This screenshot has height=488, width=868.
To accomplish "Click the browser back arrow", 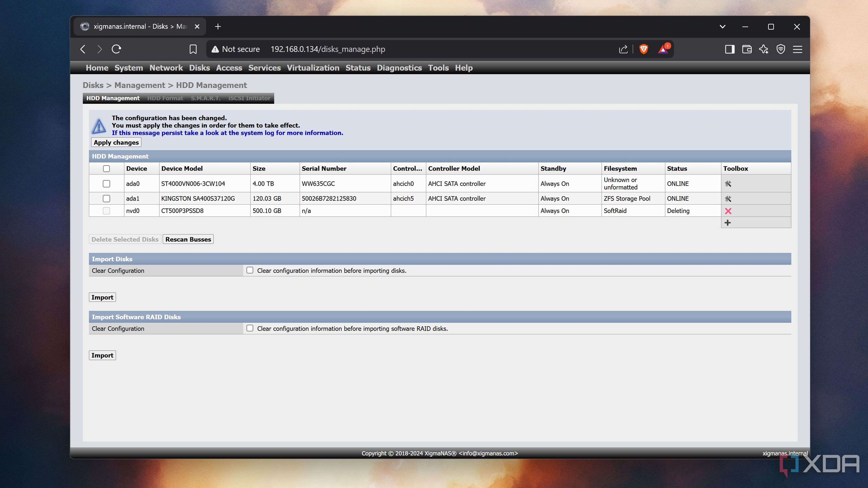I will click(x=83, y=49).
